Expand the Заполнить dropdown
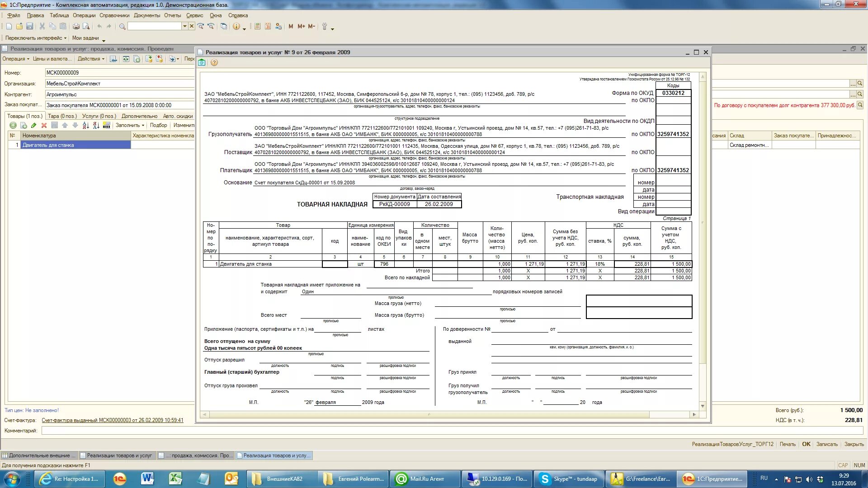868x488 pixels. coord(130,125)
